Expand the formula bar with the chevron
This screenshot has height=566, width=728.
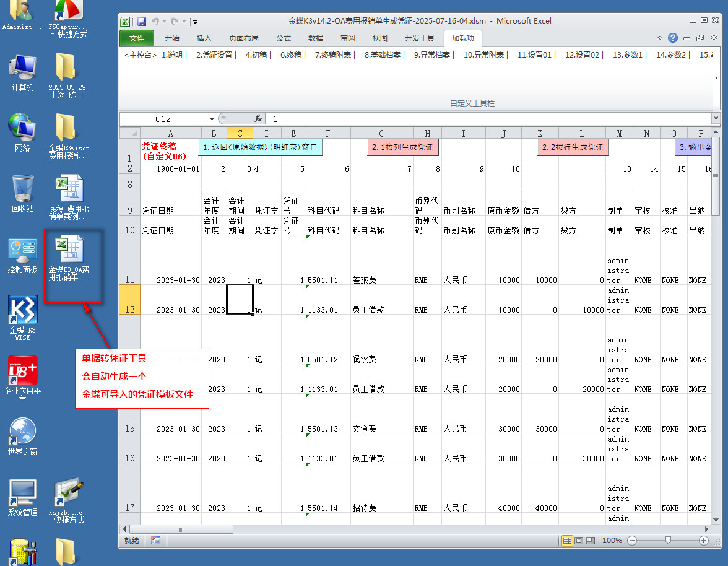click(716, 118)
